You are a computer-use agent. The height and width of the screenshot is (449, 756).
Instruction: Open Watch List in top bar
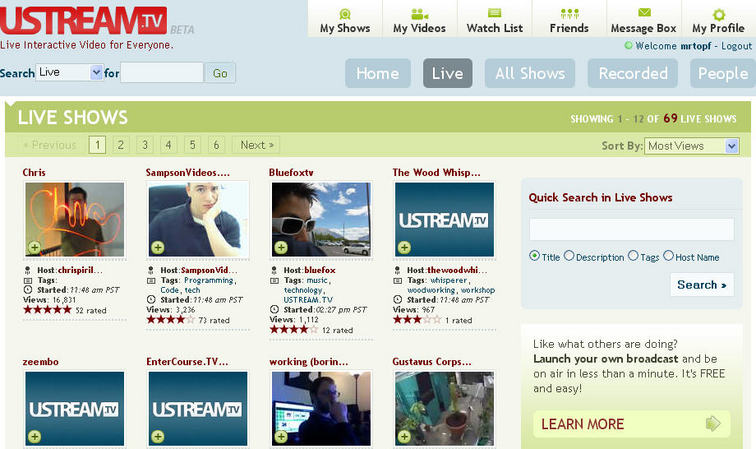pyautogui.click(x=494, y=21)
